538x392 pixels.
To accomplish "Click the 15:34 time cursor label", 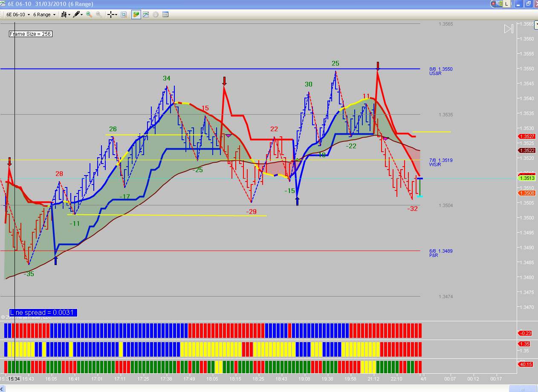I will pyautogui.click(x=14, y=378).
